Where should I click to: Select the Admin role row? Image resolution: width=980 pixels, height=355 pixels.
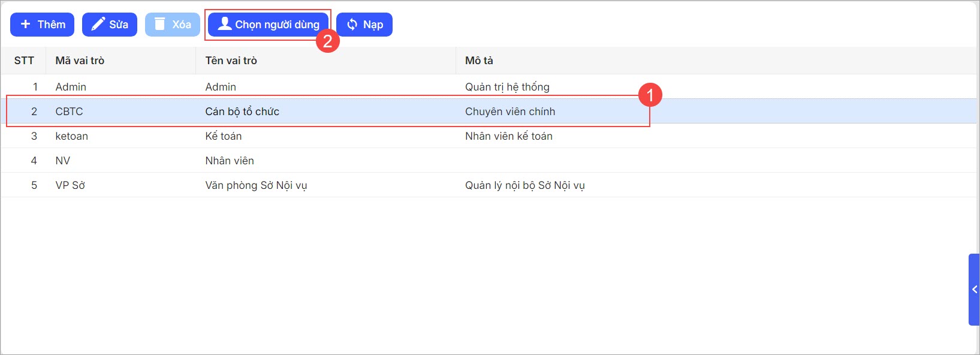click(x=71, y=87)
